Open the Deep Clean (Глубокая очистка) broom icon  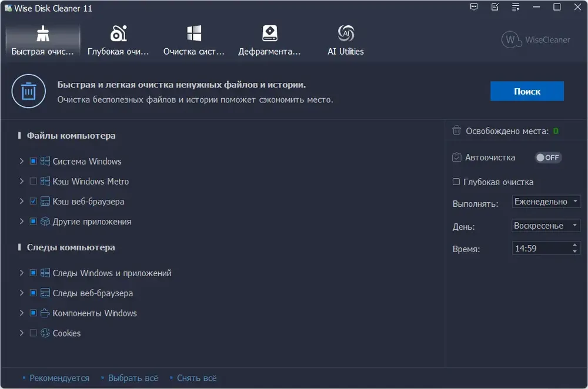pos(119,33)
